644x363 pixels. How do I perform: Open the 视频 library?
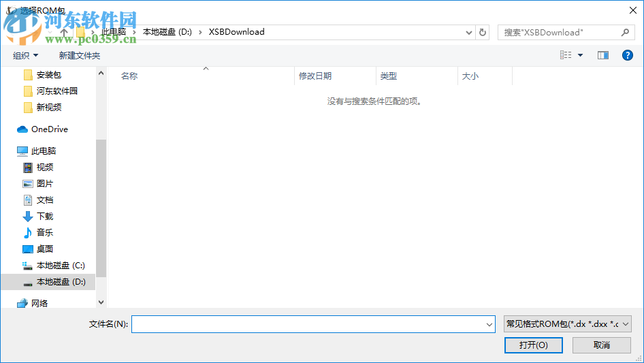coord(44,168)
